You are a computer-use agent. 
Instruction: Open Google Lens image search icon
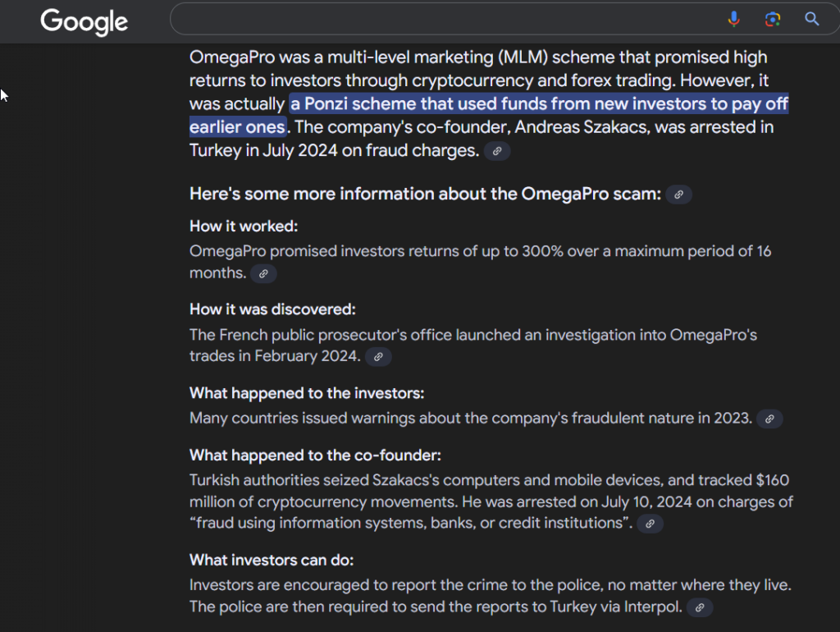coord(773,20)
